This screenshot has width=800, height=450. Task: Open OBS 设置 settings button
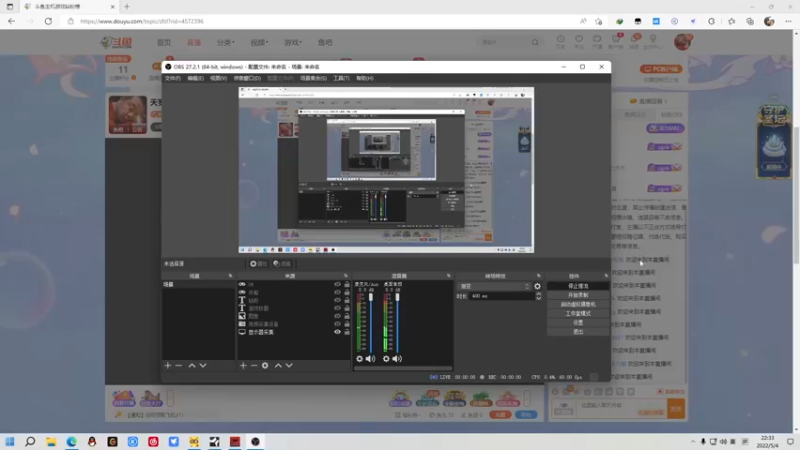click(578, 322)
